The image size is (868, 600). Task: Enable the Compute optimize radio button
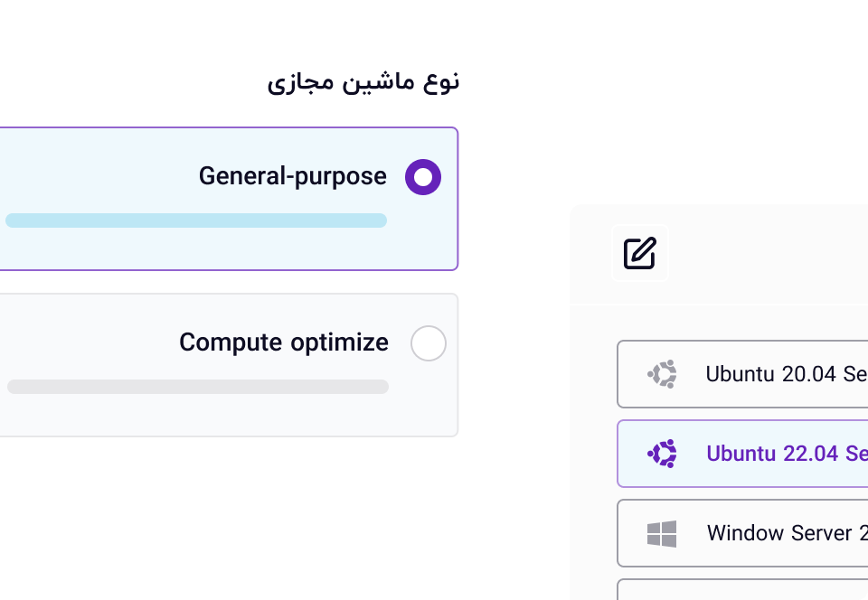[428, 343]
